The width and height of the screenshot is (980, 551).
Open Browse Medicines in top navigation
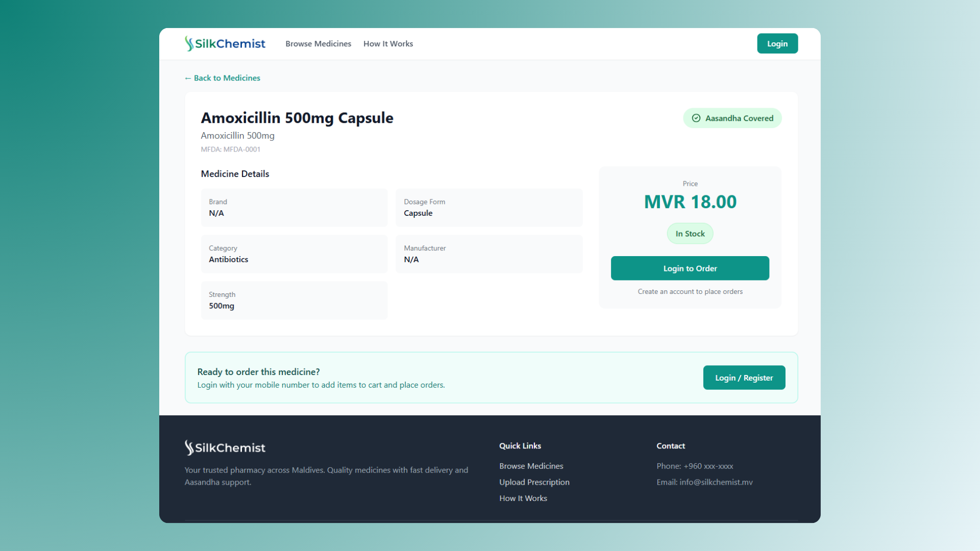point(318,44)
